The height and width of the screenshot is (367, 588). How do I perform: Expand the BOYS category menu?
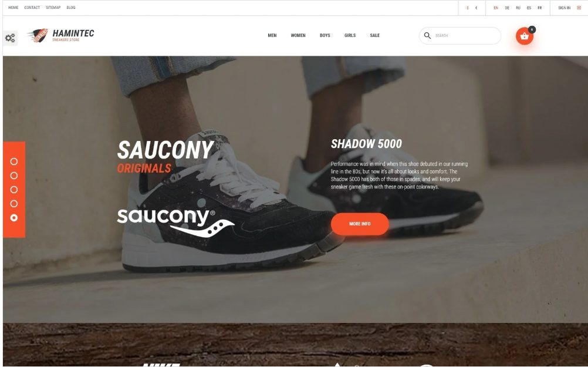point(325,35)
